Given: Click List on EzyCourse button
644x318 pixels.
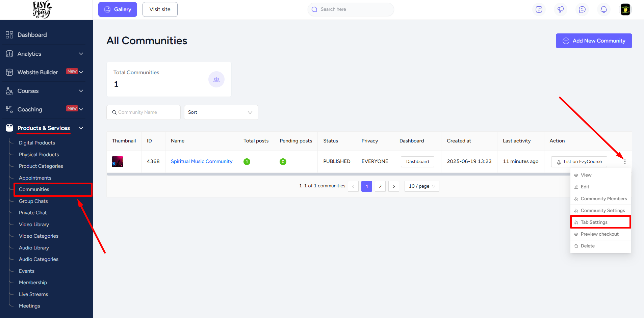Looking at the screenshot, I should point(579,162).
